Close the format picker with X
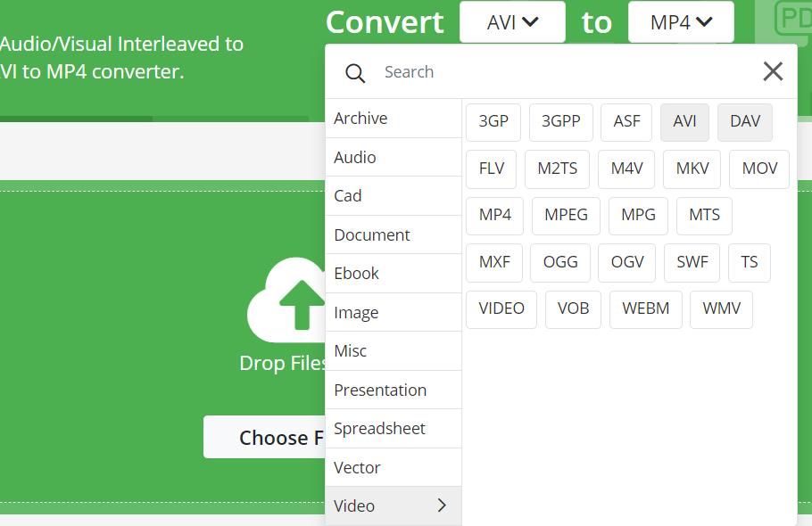 773,71
